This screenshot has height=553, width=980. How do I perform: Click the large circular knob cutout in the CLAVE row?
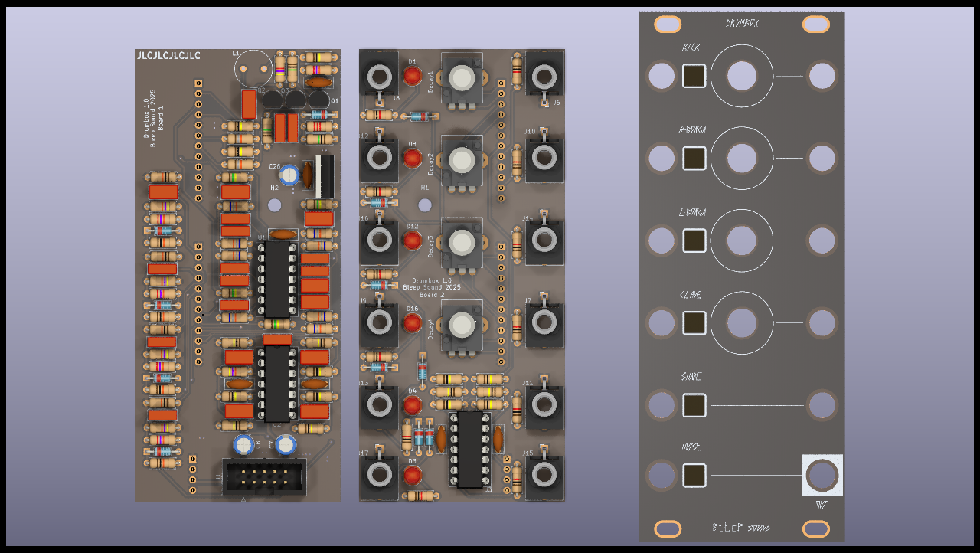[742, 322]
